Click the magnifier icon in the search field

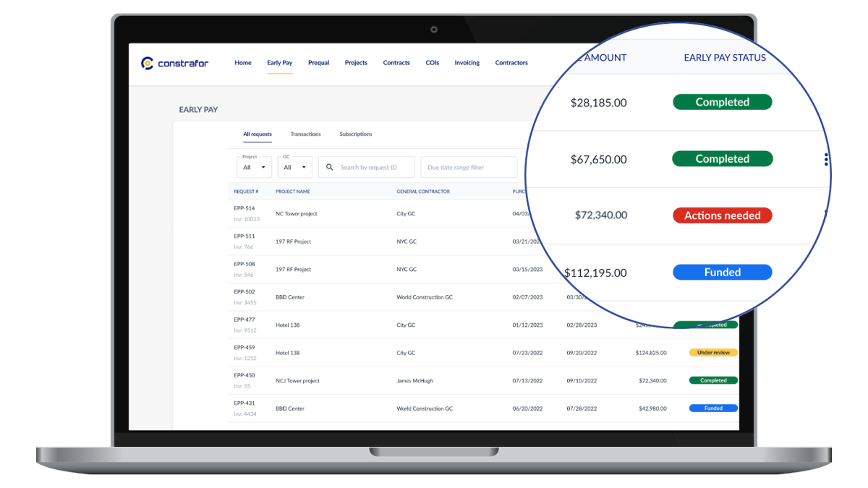point(330,167)
